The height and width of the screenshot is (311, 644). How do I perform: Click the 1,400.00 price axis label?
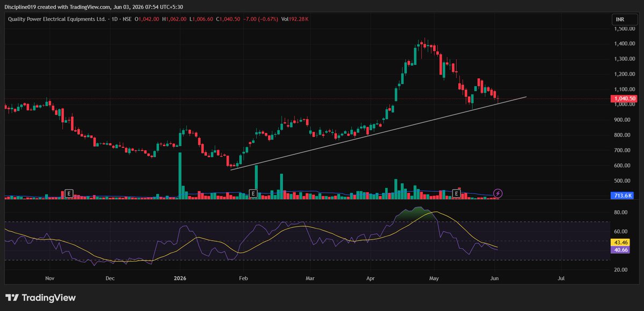[x=625, y=44]
